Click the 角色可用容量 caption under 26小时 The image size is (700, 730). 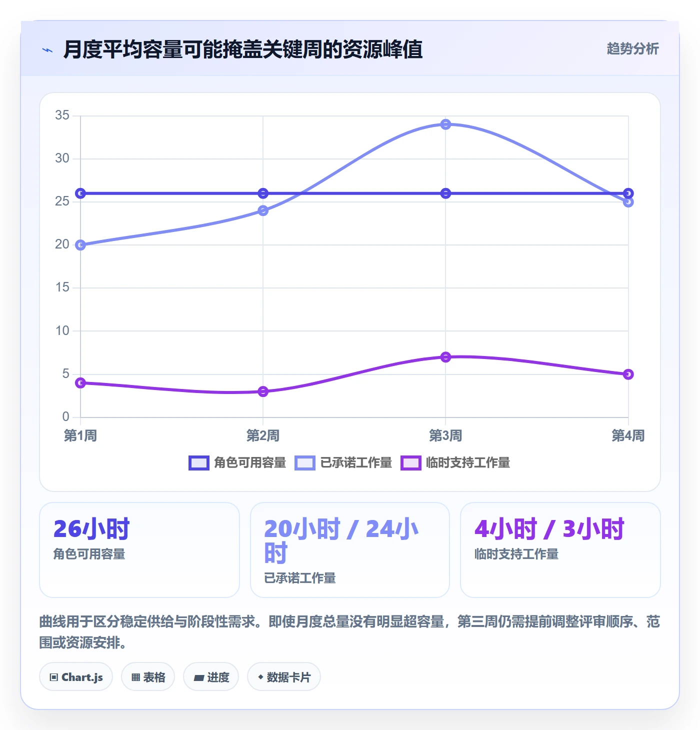pos(89,554)
